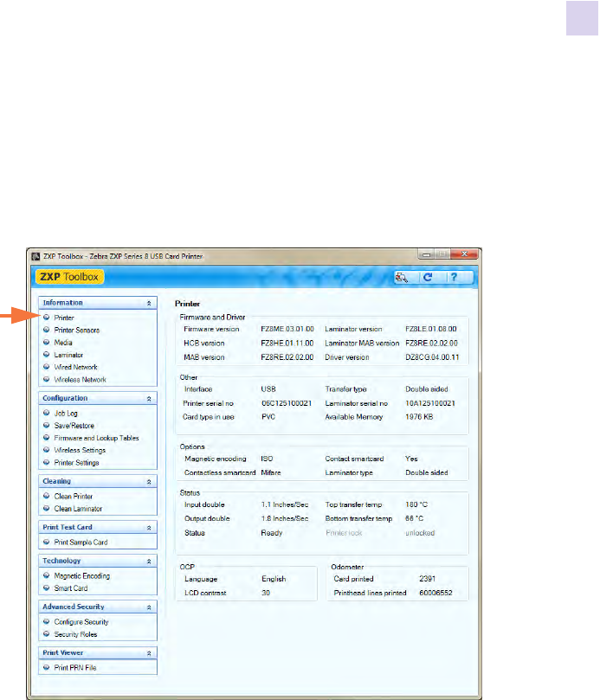Collapse the Technology section chevron
The width and height of the screenshot is (600, 700).
pyautogui.click(x=149, y=562)
